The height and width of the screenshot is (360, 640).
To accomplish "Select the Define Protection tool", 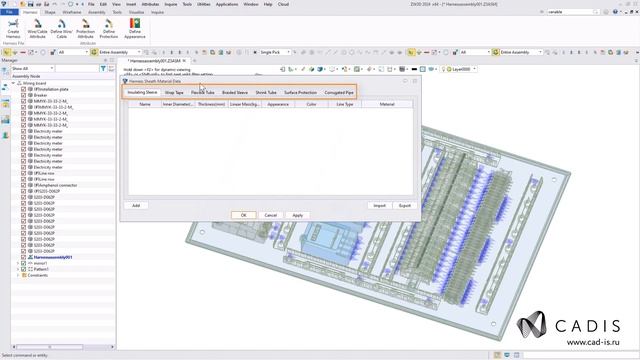I will [109, 29].
